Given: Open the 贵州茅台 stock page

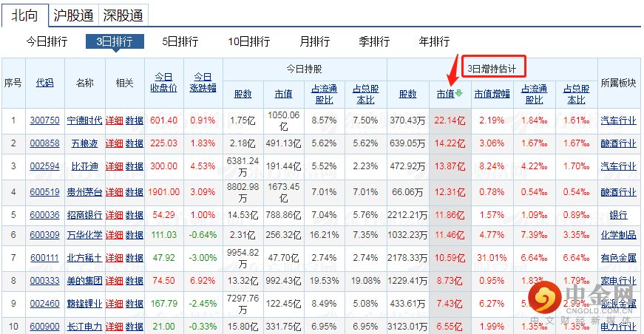Looking at the screenshot, I should coord(84,192).
